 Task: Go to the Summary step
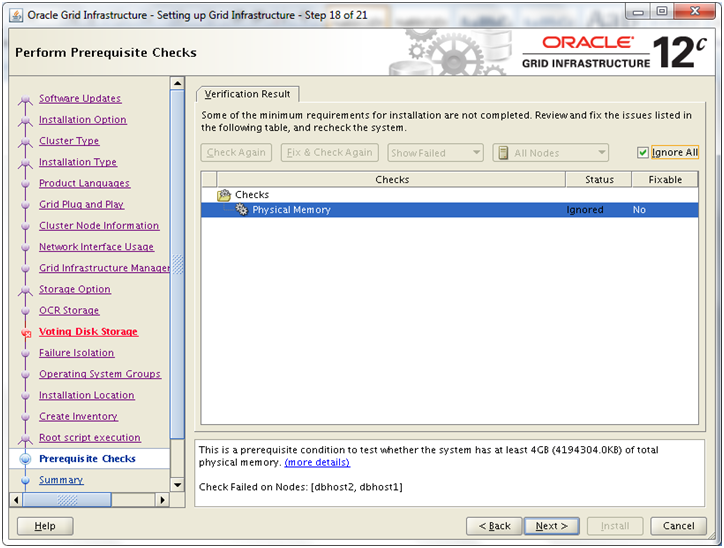coord(61,480)
